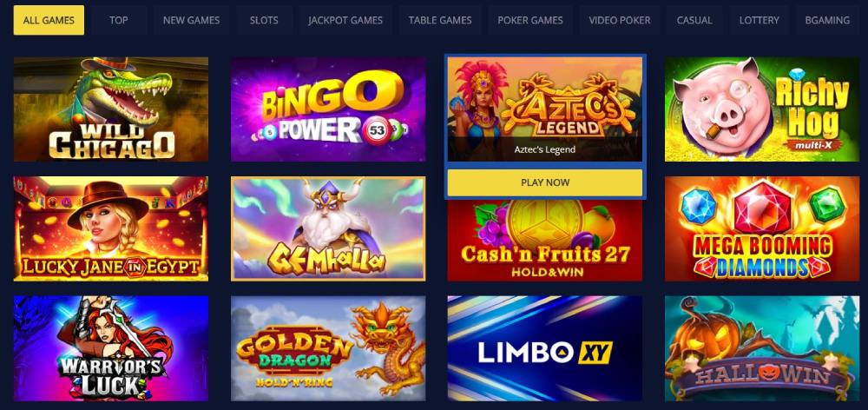Switch to the Top tab
This screenshot has height=410, width=868.
click(x=118, y=21)
